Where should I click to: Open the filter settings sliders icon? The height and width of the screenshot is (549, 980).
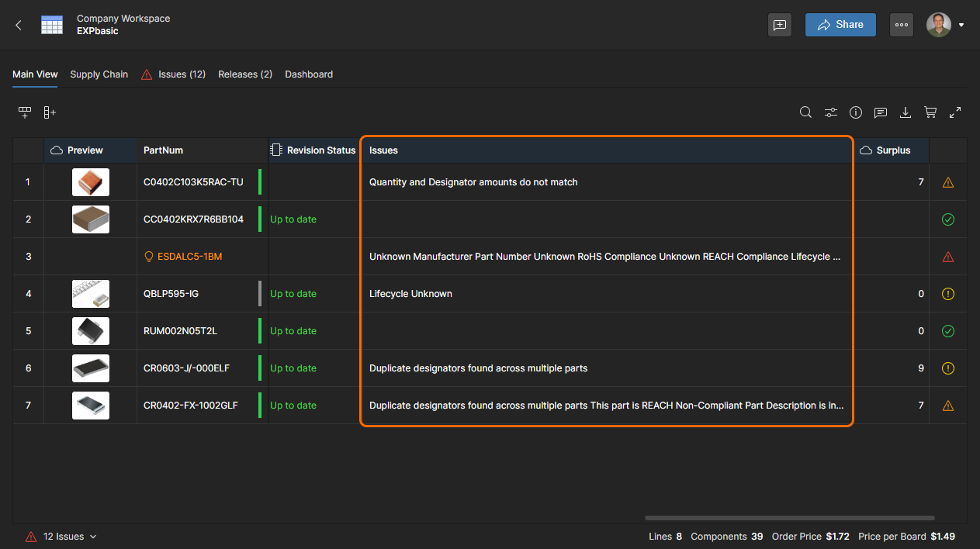[831, 112]
